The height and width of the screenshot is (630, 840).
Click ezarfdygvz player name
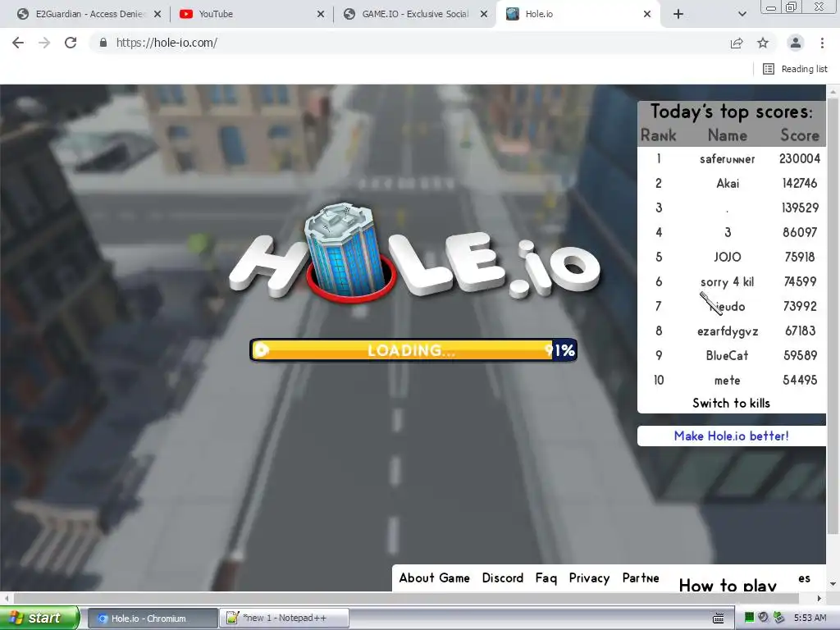point(728,331)
